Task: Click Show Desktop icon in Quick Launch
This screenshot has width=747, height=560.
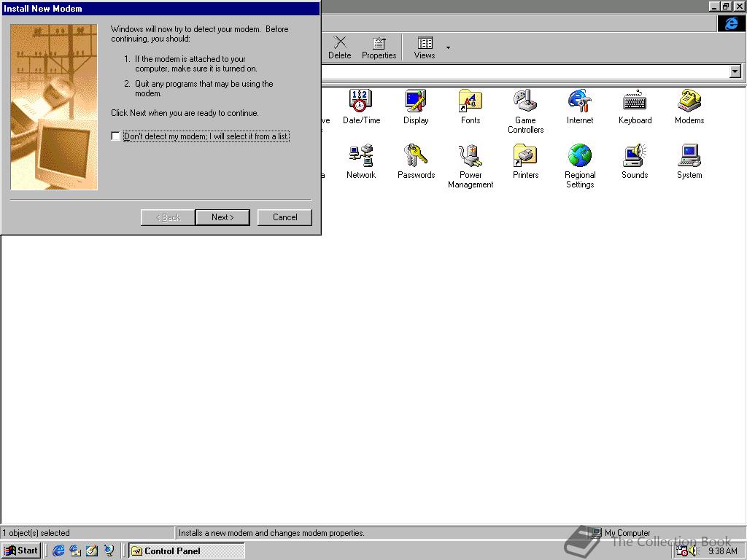Action: (92, 551)
